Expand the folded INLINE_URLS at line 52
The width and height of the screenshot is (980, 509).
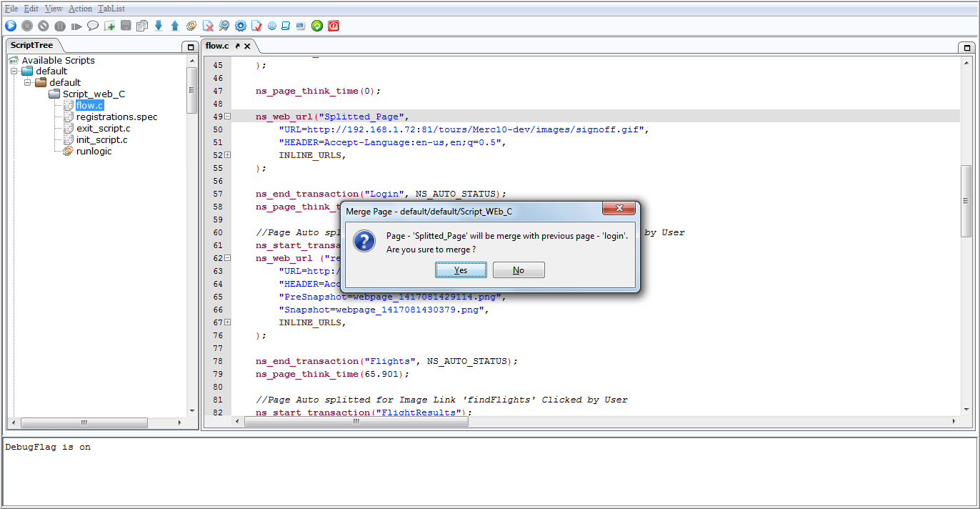pyautogui.click(x=228, y=155)
